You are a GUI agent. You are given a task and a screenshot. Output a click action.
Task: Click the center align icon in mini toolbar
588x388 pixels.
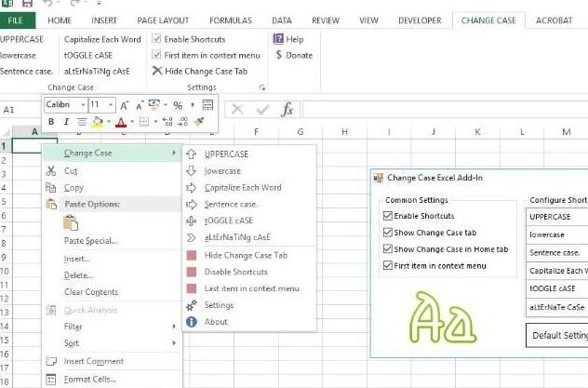[81, 122]
